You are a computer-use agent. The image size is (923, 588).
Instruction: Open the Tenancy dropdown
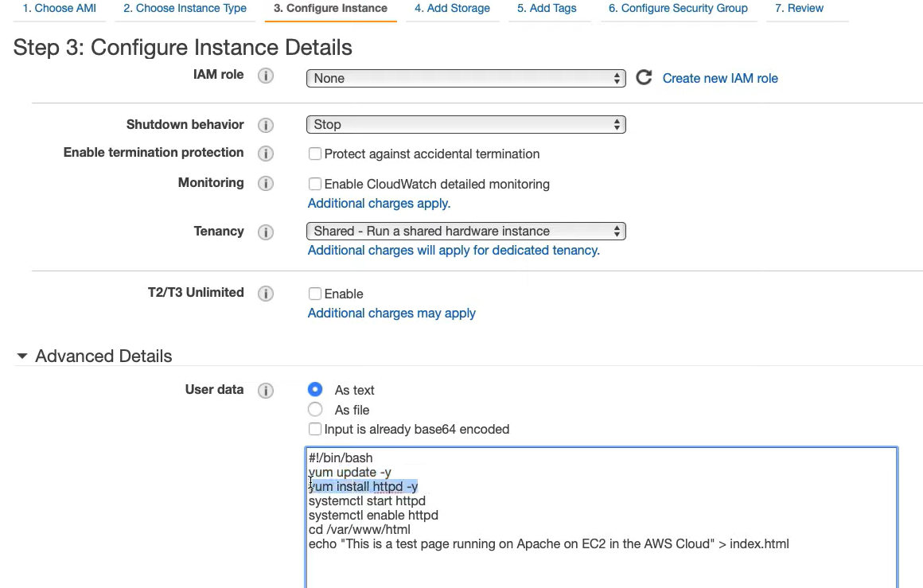[465, 232]
